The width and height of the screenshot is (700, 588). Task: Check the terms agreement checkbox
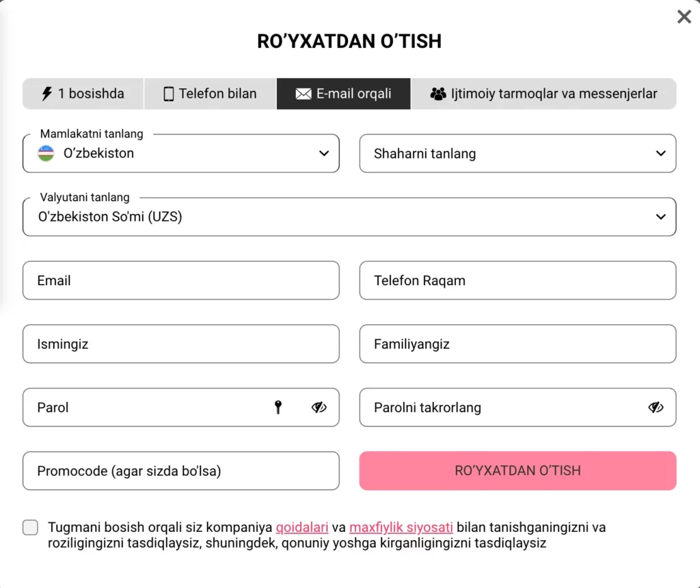coord(30,527)
